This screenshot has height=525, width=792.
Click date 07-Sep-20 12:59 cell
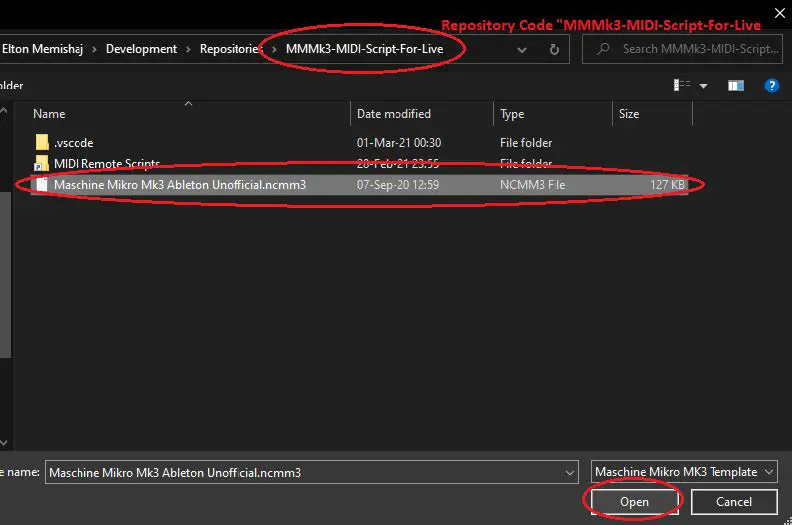click(x=398, y=185)
